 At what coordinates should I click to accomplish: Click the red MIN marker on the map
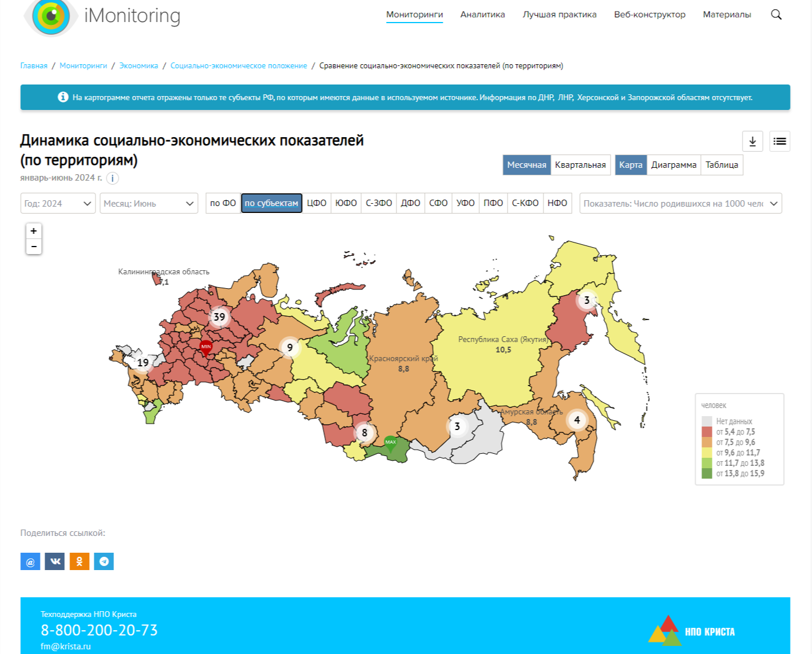click(x=206, y=347)
